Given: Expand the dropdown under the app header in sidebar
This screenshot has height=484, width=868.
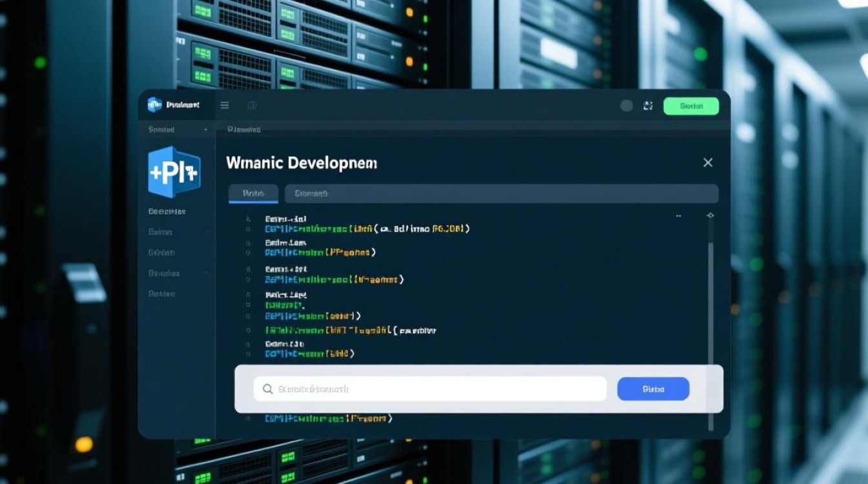Looking at the screenshot, I should tap(205, 130).
